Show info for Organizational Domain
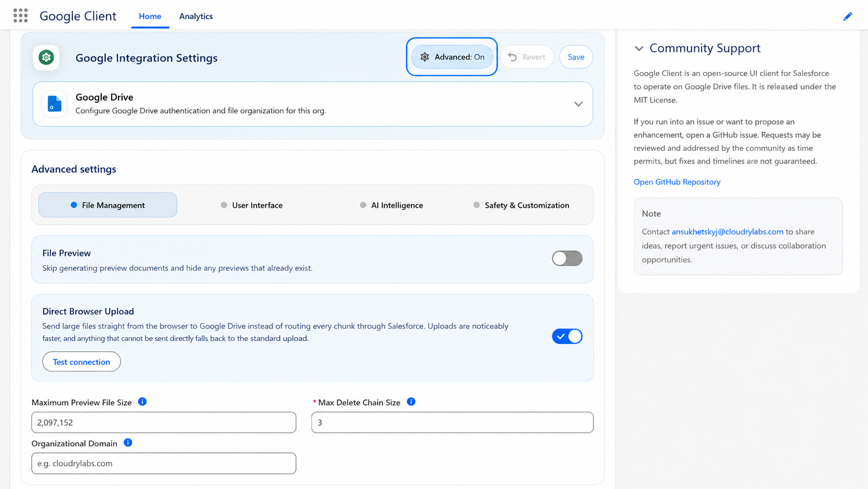This screenshot has width=868, height=489. click(128, 443)
